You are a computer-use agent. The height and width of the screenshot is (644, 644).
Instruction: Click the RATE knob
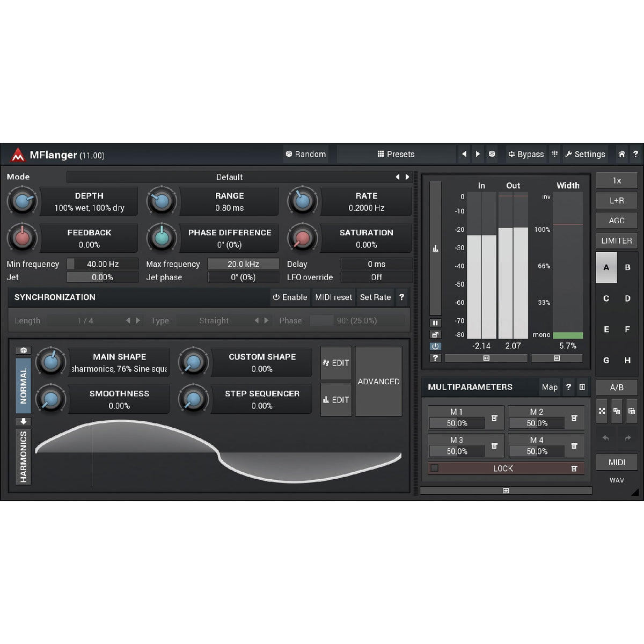click(x=303, y=201)
